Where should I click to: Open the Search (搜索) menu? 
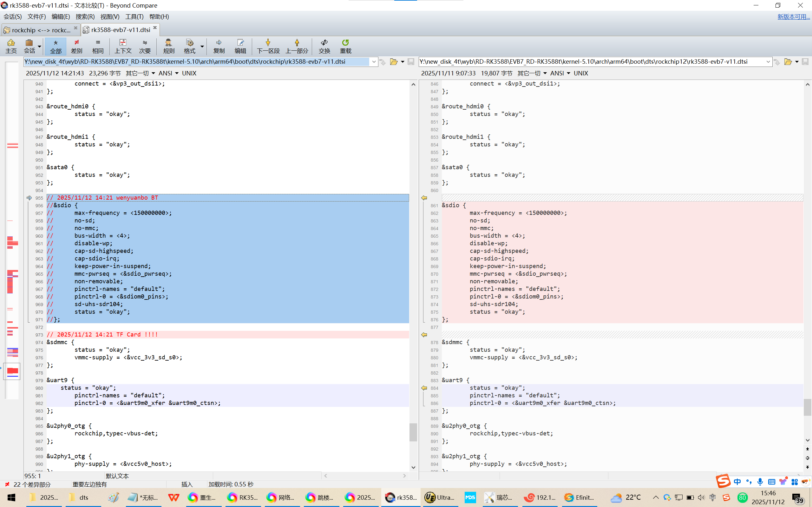(x=85, y=16)
